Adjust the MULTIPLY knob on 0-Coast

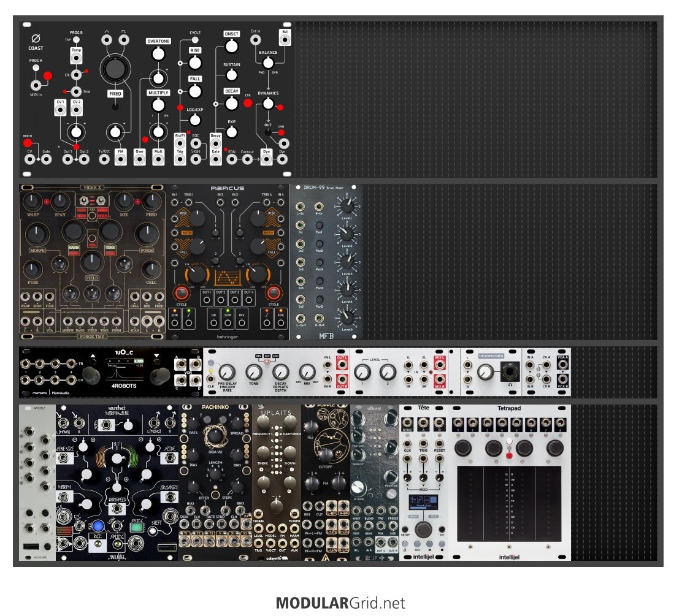(158, 105)
